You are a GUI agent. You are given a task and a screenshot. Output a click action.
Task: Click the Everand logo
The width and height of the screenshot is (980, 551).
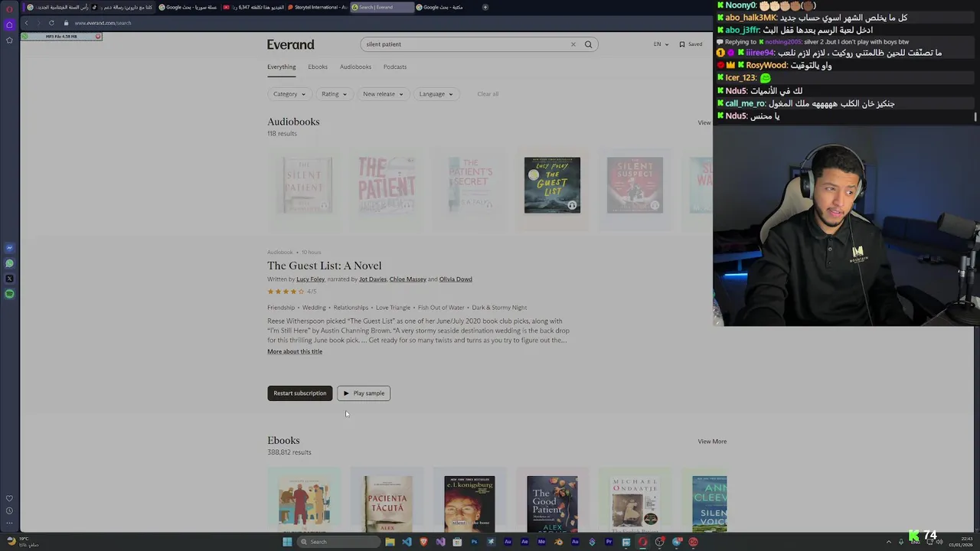click(290, 44)
